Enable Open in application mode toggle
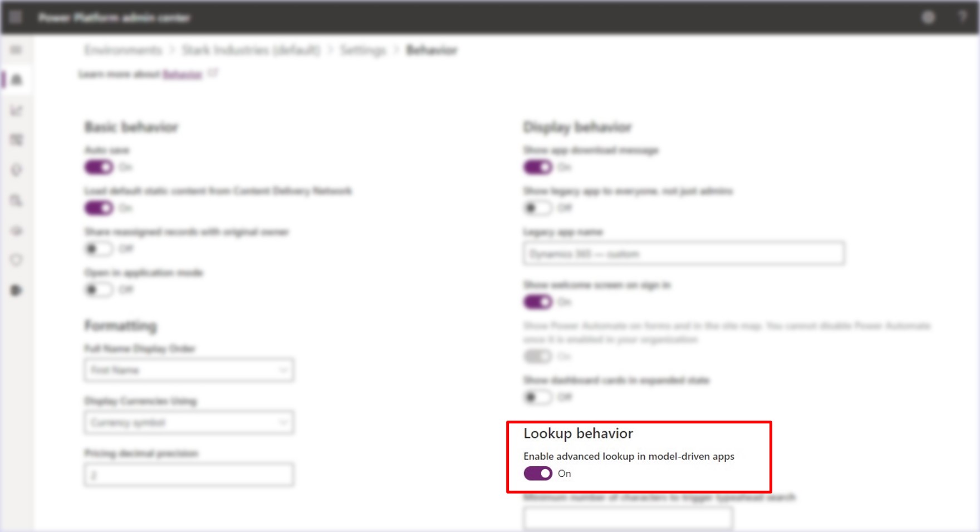 [x=99, y=290]
